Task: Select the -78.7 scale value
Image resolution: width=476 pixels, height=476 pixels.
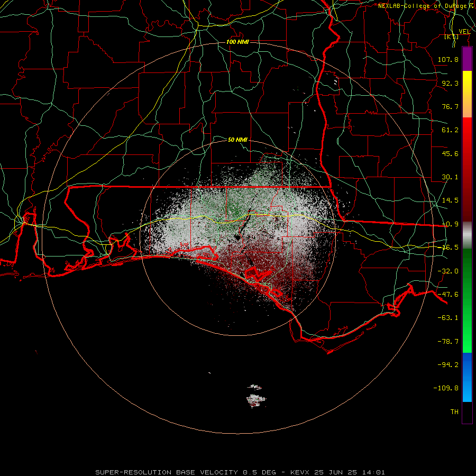Action: coord(448,342)
